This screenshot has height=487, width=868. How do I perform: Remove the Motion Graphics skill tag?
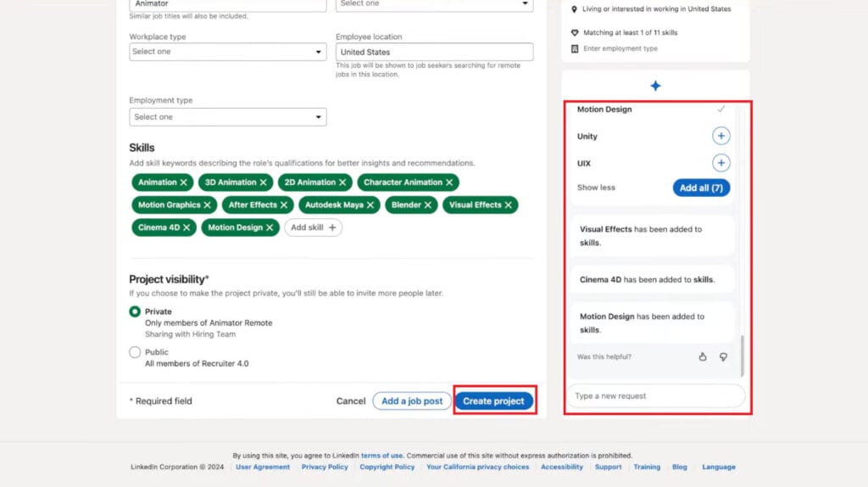pos(207,205)
